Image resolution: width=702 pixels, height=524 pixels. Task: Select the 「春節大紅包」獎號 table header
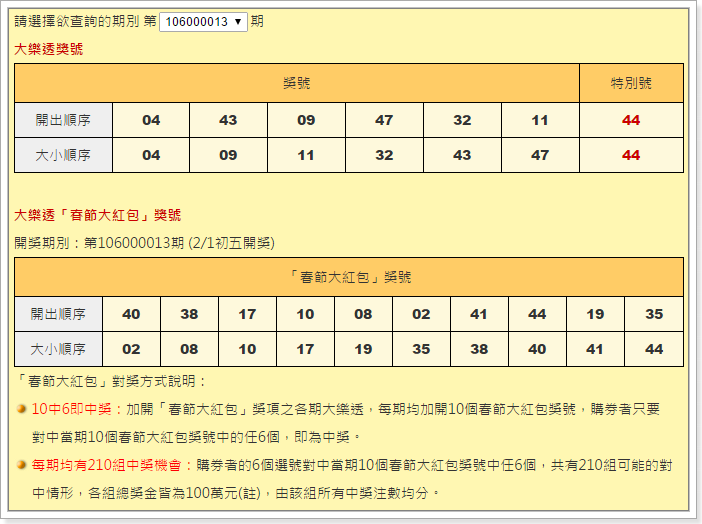click(x=349, y=277)
